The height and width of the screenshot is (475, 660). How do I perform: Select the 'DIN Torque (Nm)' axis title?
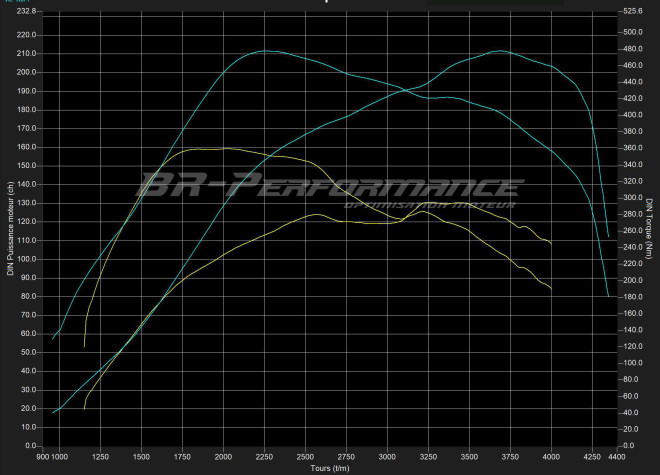point(649,228)
